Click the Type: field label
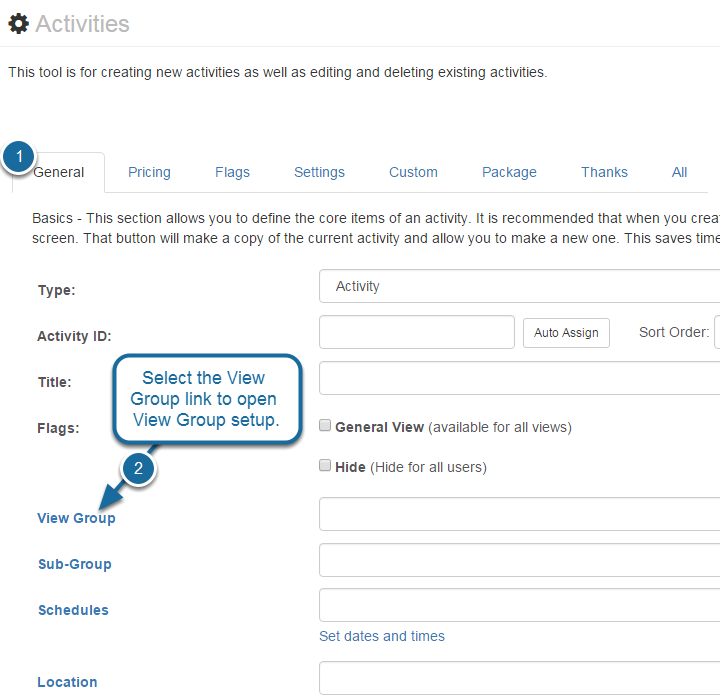 pos(56,290)
